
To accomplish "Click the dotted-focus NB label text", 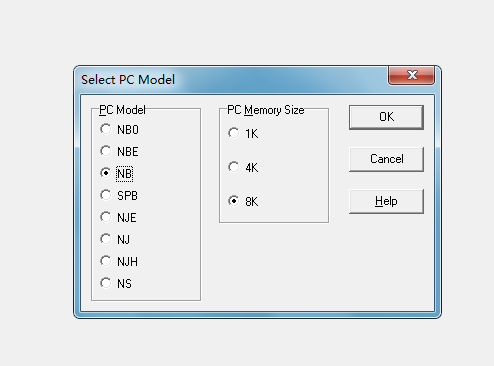I will (x=124, y=174).
